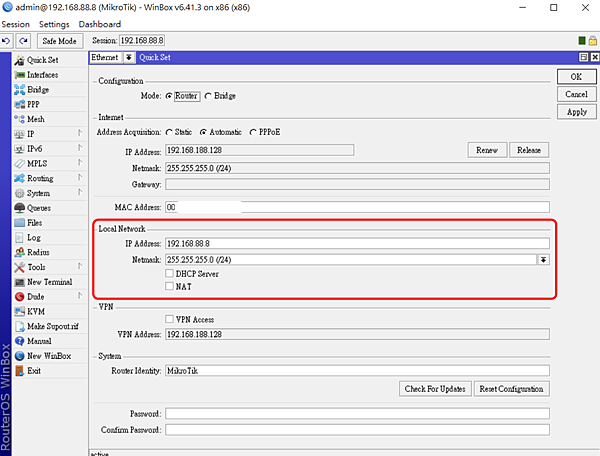Image resolution: width=600 pixels, height=456 pixels.
Task: Close the Quick Set panel
Action: point(595,57)
